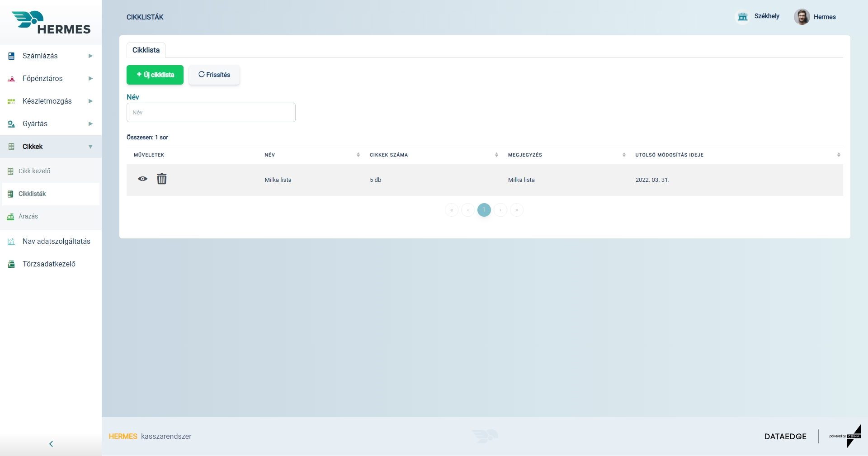The width and height of the screenshot is (868, 456).
Task: Expand the Főpénztáros menu arrow
Action: point(90,79)
